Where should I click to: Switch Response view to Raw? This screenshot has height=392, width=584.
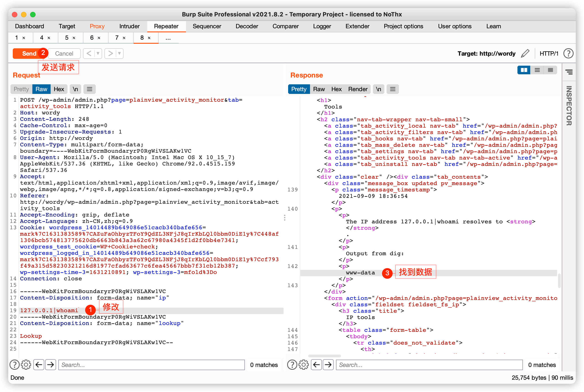[x=319, y=89]
